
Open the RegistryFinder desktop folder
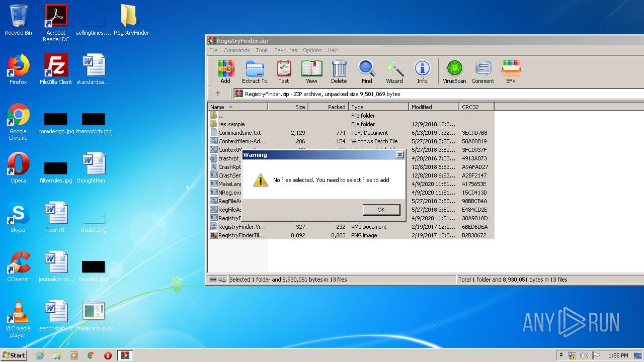click(131, 20)
